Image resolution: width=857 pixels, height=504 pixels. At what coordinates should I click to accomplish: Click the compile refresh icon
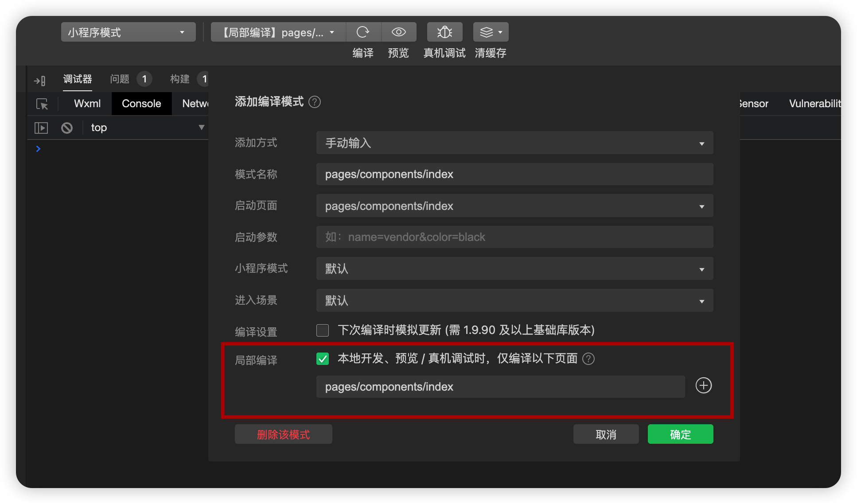pyautogui.click(x=363, y=32)
